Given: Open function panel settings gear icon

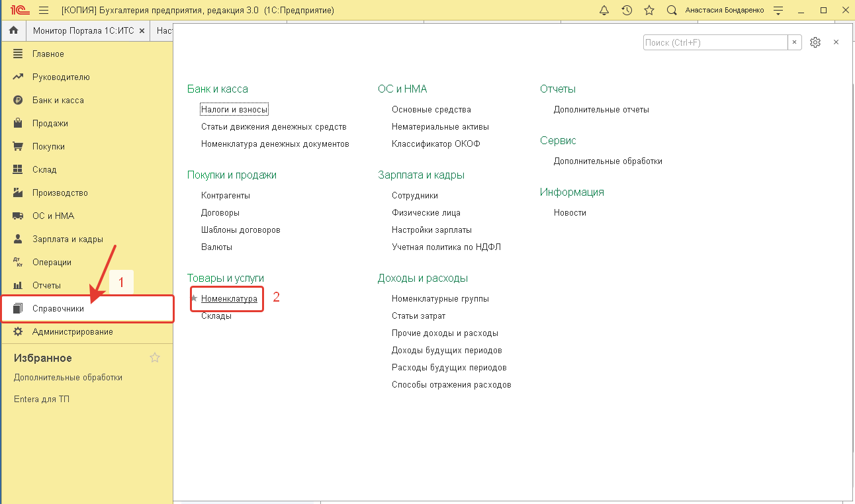Looking at the screenshot, I should click(x=815, y=42).
